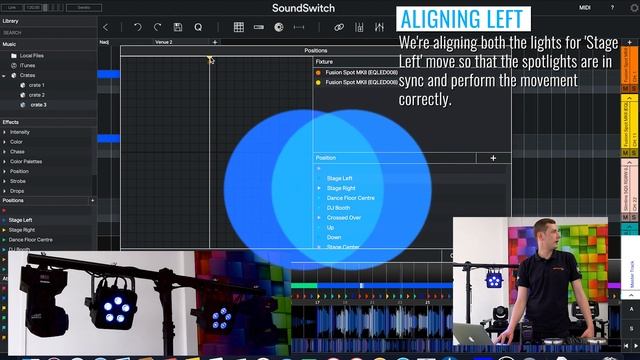Switch to the Nadj venue tab
640x360 pixels.
point(104,42)
